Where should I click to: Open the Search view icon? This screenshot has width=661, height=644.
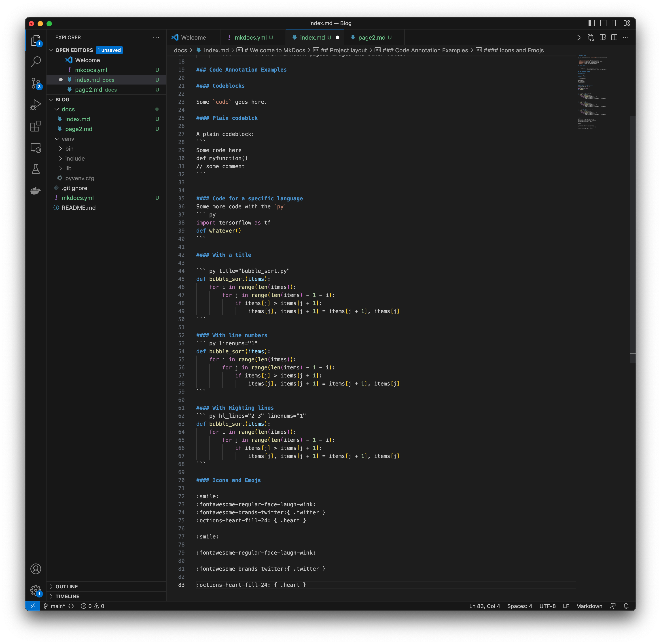[x=36, y=61]
